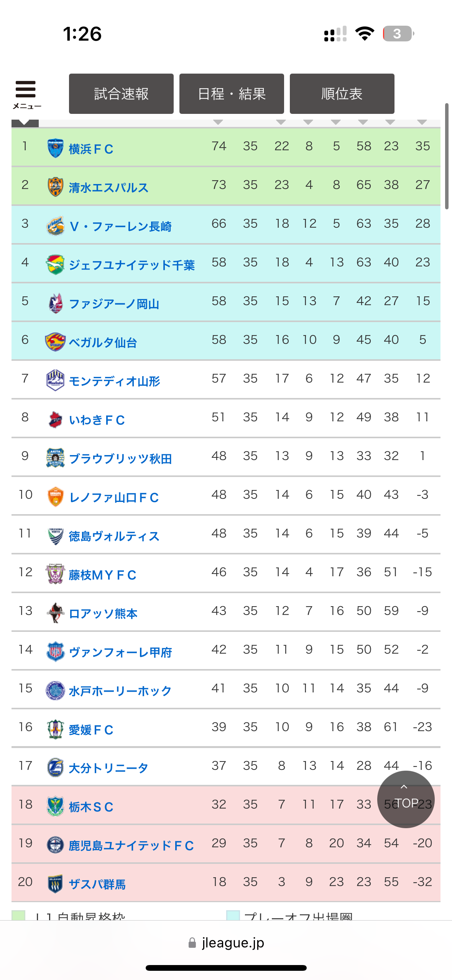Screen dimensions: 452x980
Task: Open the いわきFC team link
Action: [x=97, y=420]
